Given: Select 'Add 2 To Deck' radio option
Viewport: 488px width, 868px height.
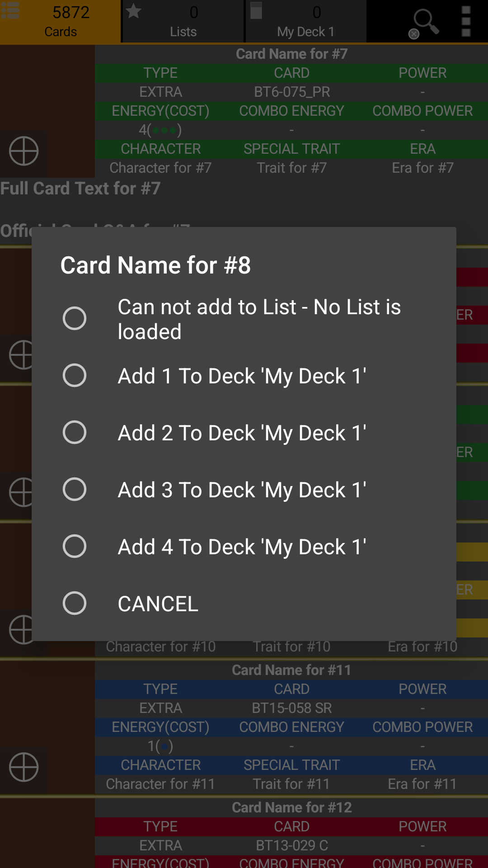Looking at the screenshot, I should click(x=75, y=432).
